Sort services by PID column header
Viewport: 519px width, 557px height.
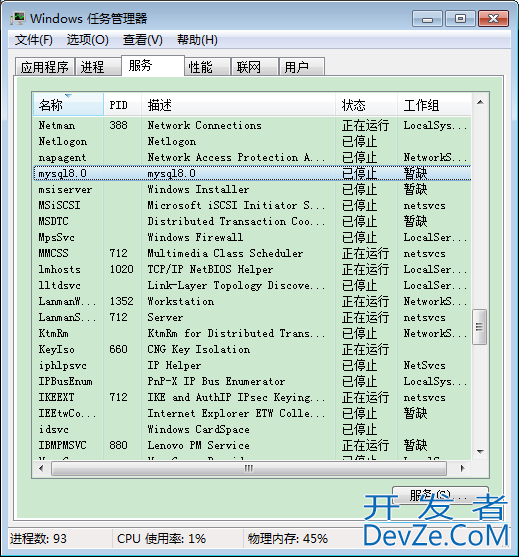pos(123,105)
